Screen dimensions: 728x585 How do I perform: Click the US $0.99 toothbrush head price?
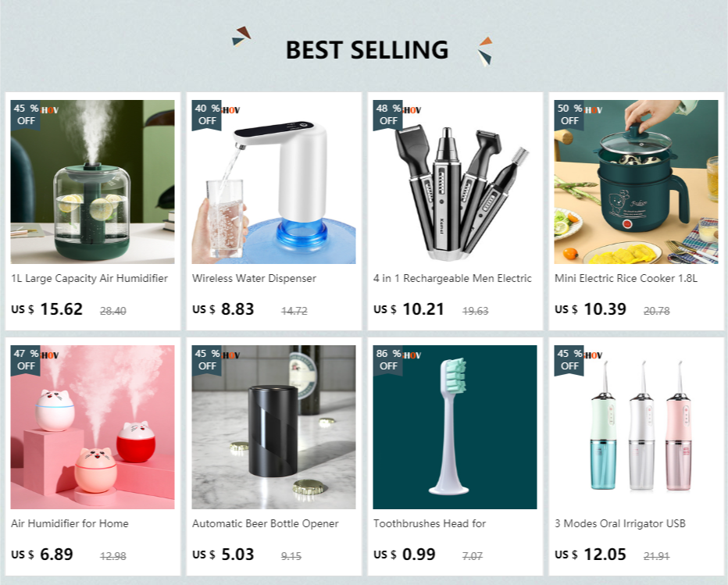pyautogui.click(x=405, y=554)
